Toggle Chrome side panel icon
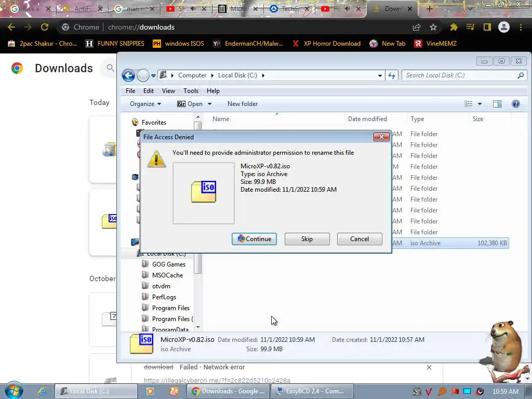The height and width of the screenshot is (399, 532). 487,27
